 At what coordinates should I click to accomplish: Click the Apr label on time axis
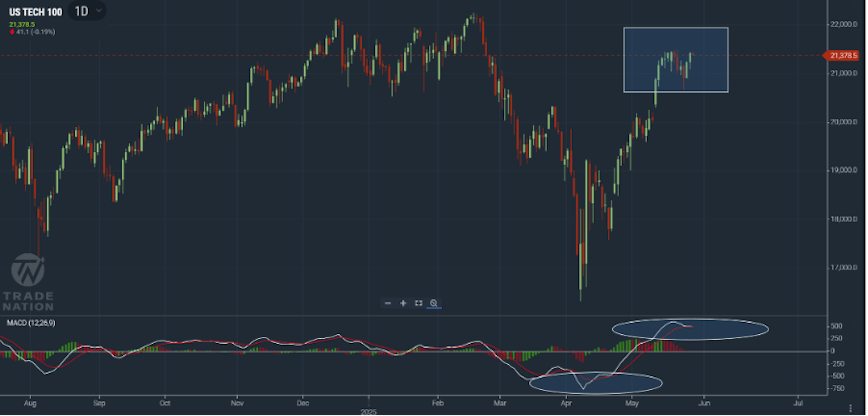566,403
